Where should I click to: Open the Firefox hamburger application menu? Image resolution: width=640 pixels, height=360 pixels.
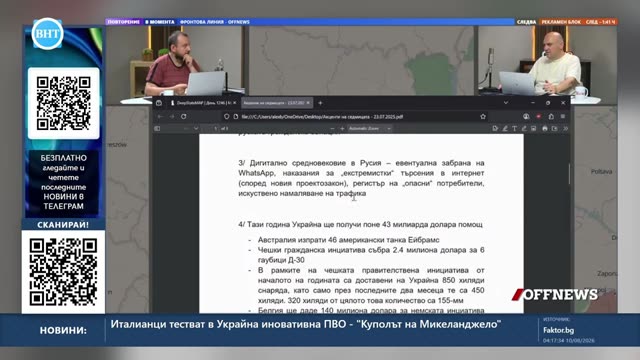coord(563,116)
